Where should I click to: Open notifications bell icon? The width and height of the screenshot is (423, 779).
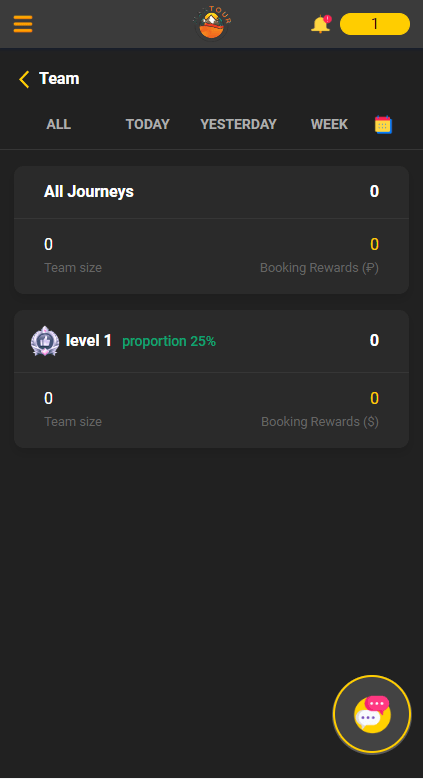click(321, 24)
